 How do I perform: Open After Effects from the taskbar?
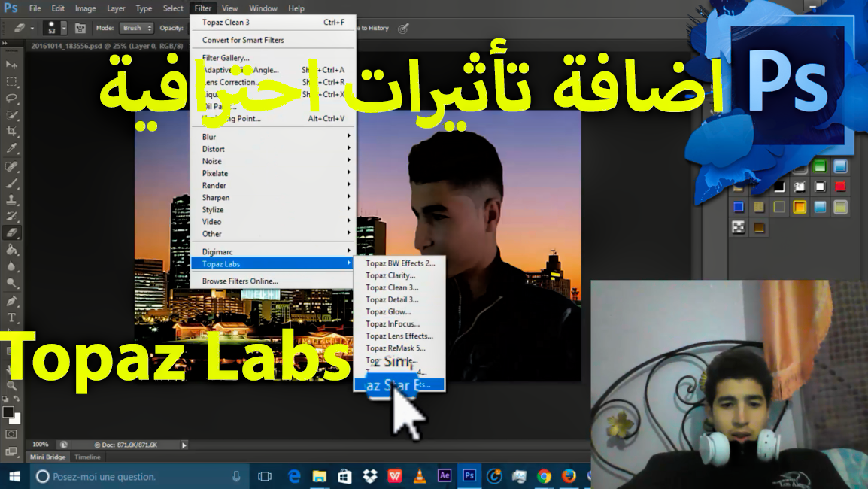click(x=444, y=476)
